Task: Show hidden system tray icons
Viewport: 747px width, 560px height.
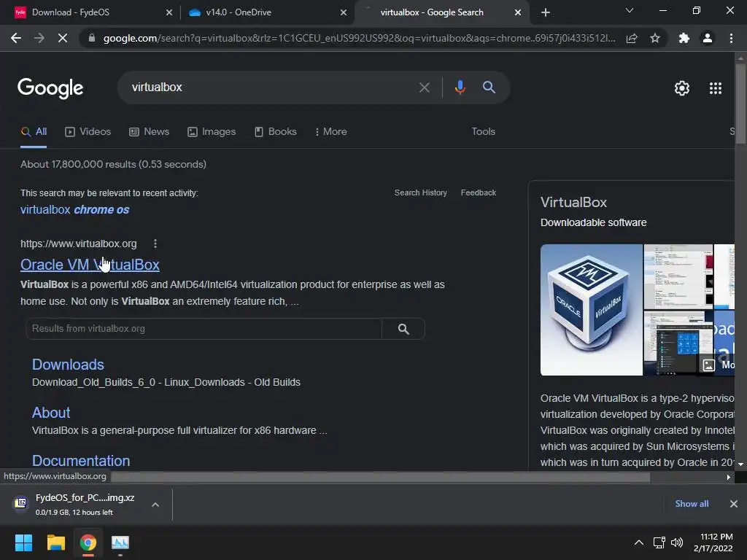Action: (x=639, y=542)
